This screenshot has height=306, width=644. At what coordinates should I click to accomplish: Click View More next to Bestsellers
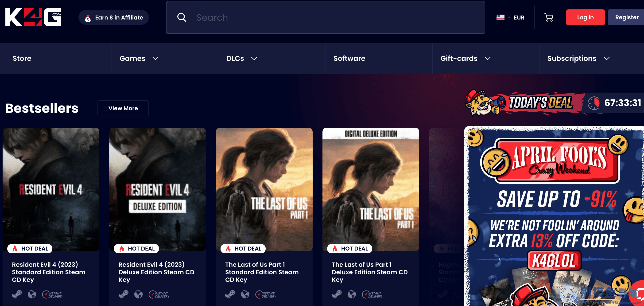(123, 108)
